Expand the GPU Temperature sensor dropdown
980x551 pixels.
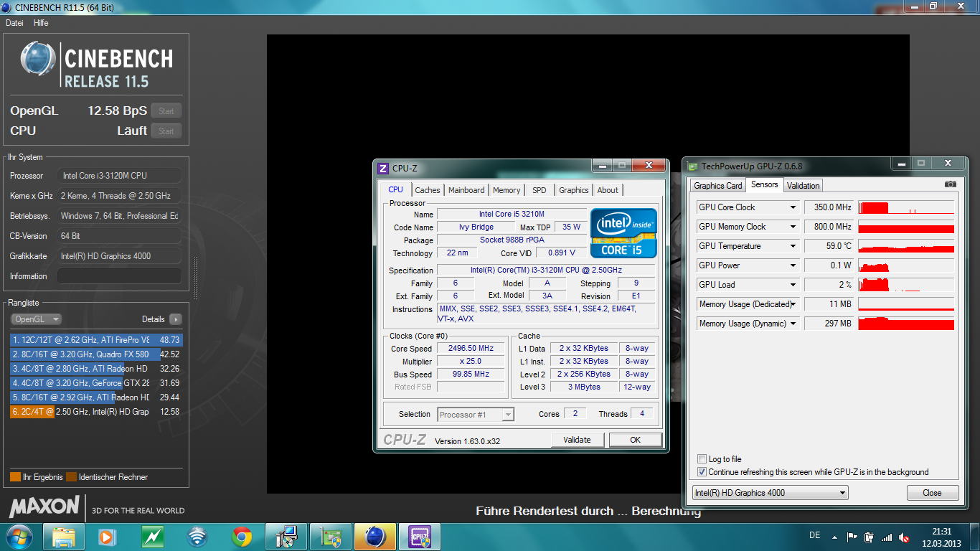793,246
